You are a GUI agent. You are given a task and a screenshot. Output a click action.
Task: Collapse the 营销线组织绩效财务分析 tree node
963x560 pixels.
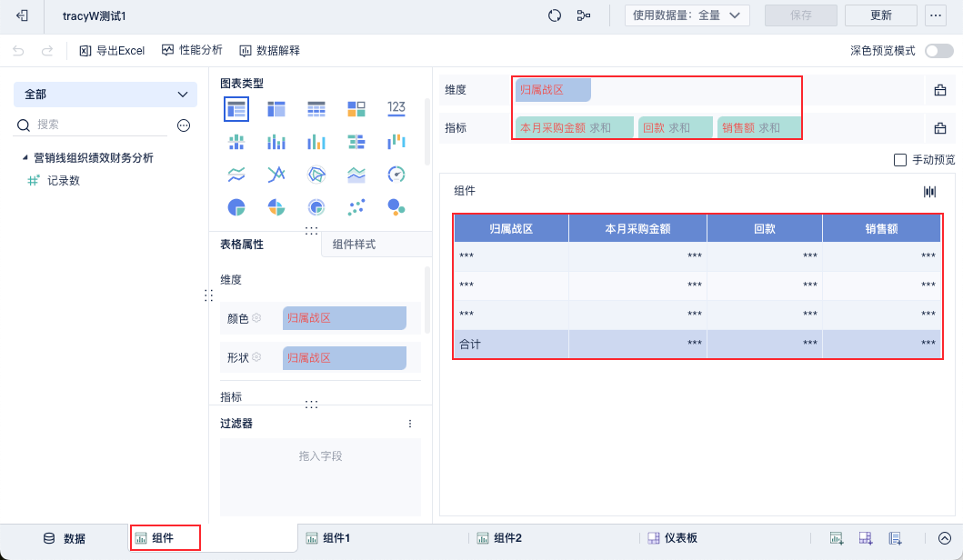[25, 158]
